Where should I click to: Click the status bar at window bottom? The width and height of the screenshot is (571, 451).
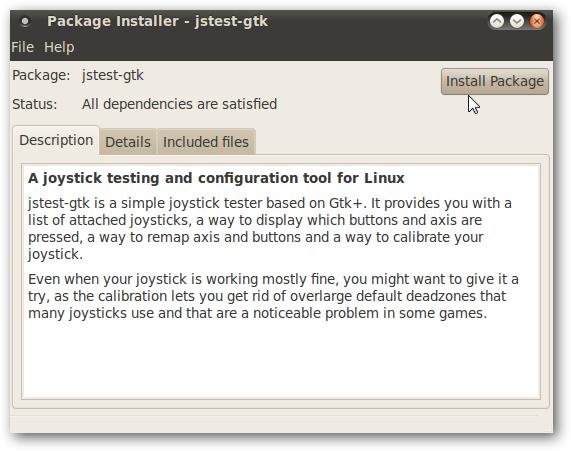277,424
